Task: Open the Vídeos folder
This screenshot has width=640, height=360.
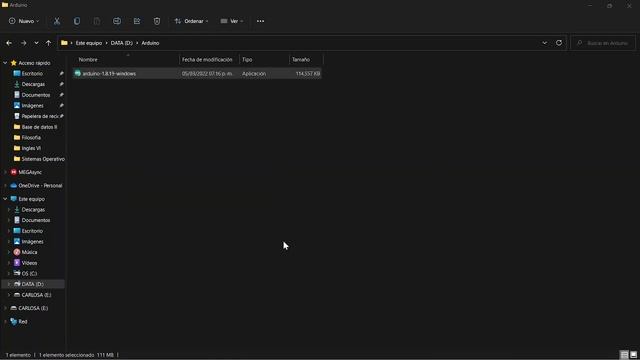Action: point(29,263)
